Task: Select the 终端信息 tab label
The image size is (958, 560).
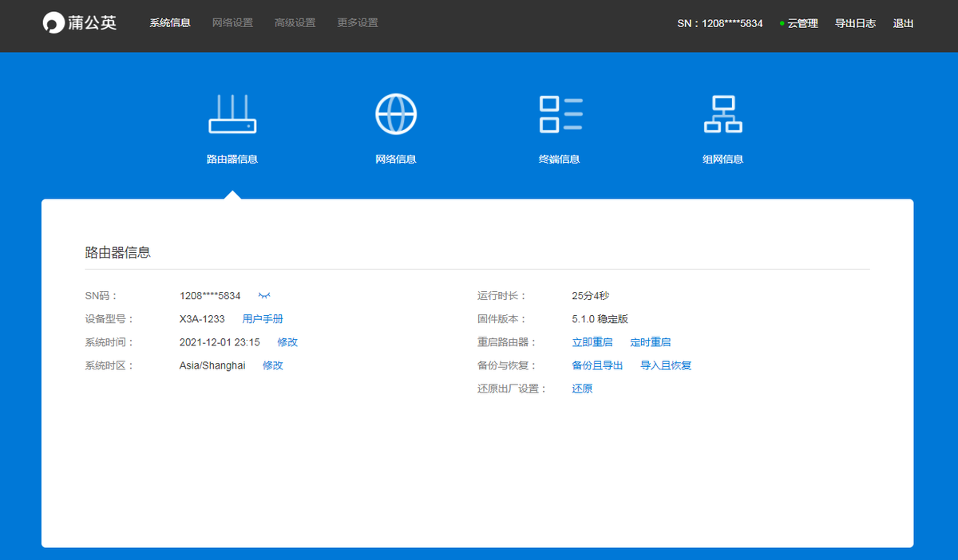Action: coord(560,160)
